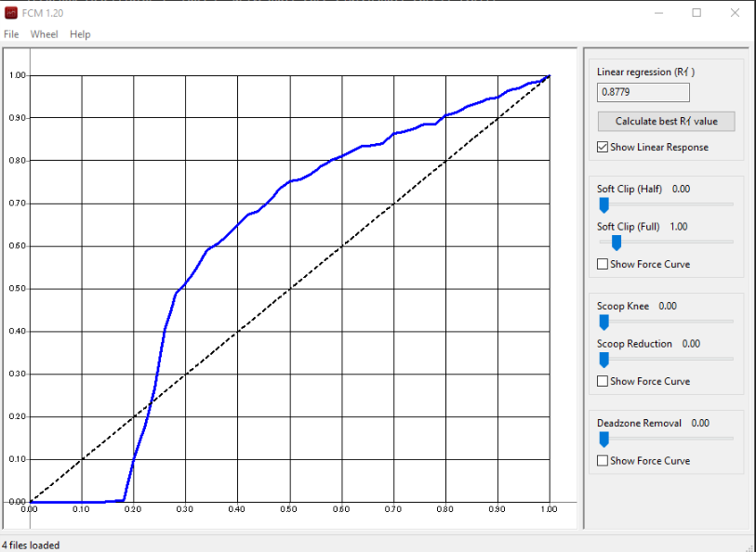
Task: Click the Soft Clip (Half) slider handle
Action: 603,204
